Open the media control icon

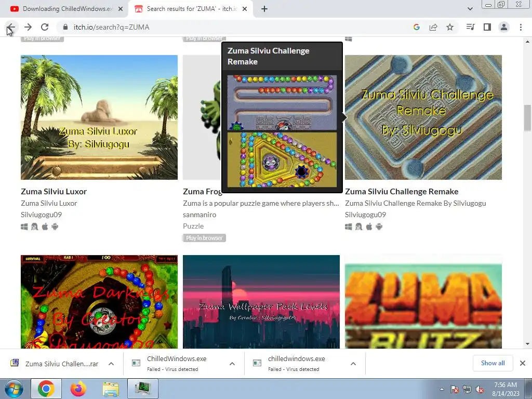coord(470,27)
